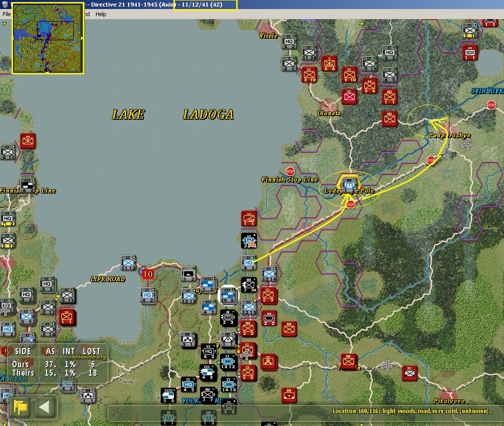504x426 pixels.
Task: Select the gray 6-8 infantry unit
Action: [289, 64]
